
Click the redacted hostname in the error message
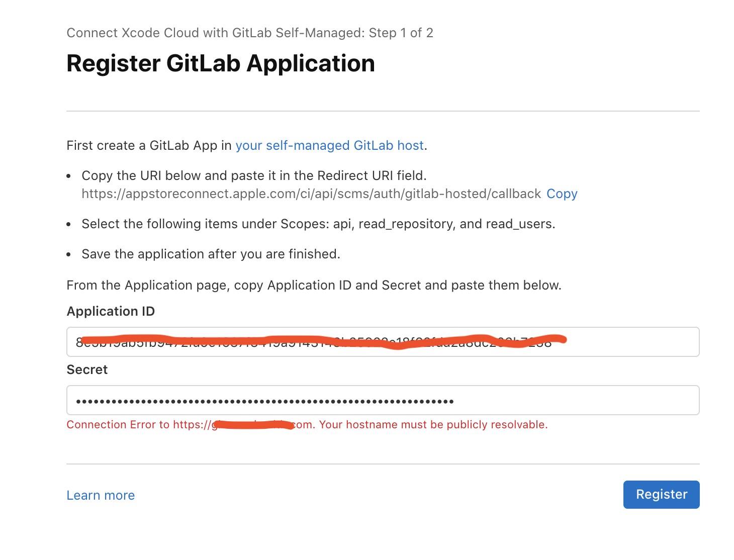[x=252, y=425]
